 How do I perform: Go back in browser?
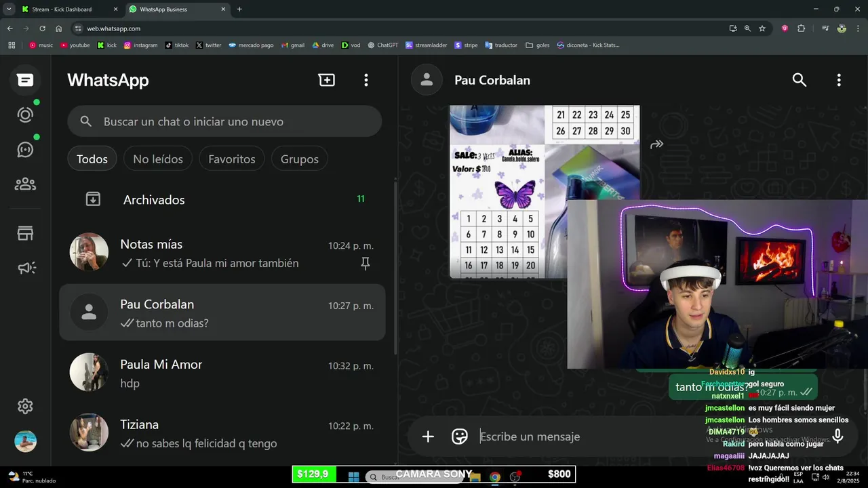click(x=9, y=28)
